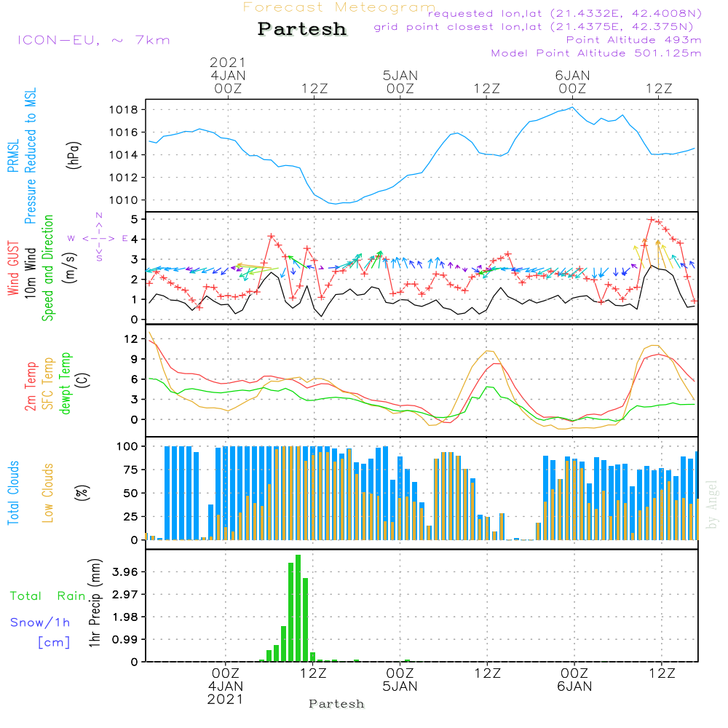Click the 'Speed and Direction' axis label
Image resolution: width=728 pixels, height=728 pixels.
coord(47,268)
